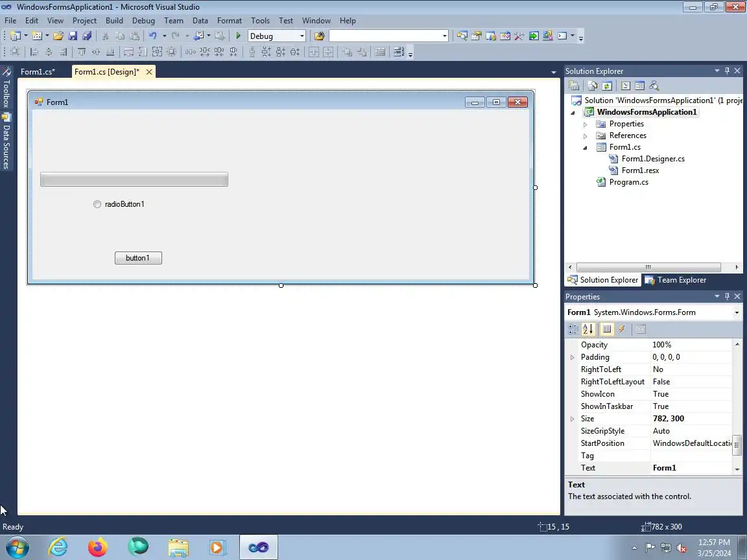Viewport: 747px width, 560px height.
Task: Click the View Designer icon in Solution Explorer
Action: point(640,86)
